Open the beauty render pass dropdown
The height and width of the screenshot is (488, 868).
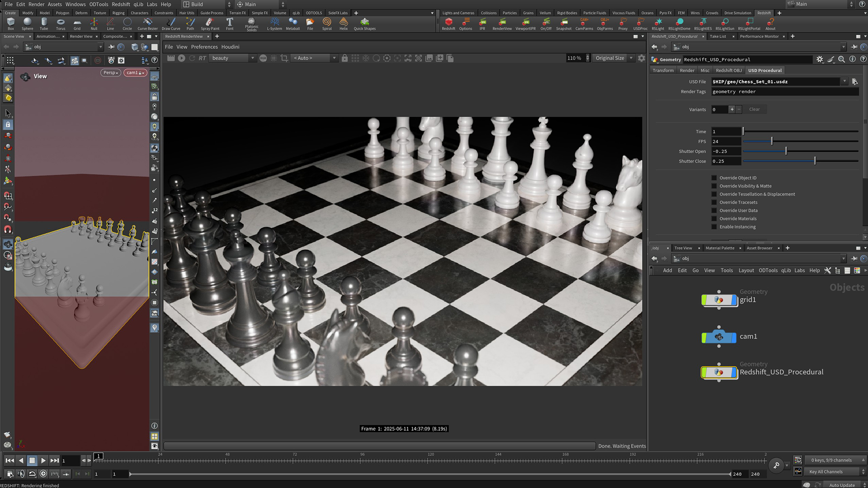coord(252,58)
